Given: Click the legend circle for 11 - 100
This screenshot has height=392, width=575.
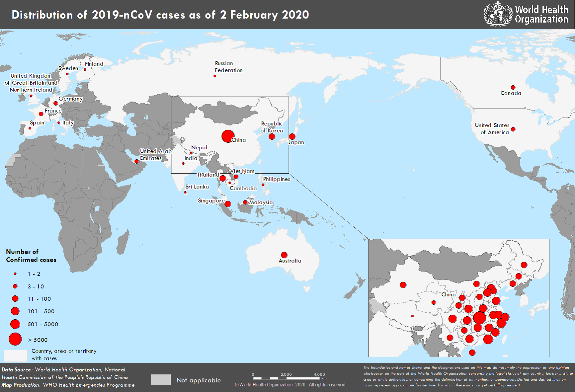Looking at the screenshot, I should click(15, 298).
